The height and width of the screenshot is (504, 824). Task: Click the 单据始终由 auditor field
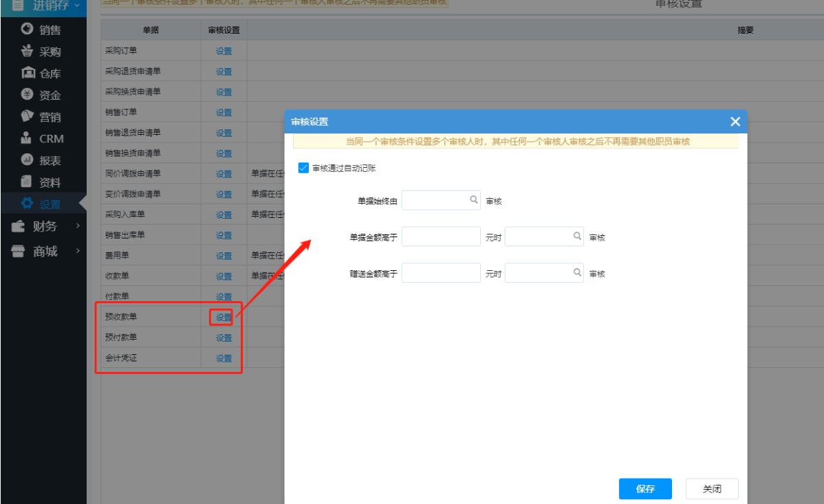pos(441,200)
